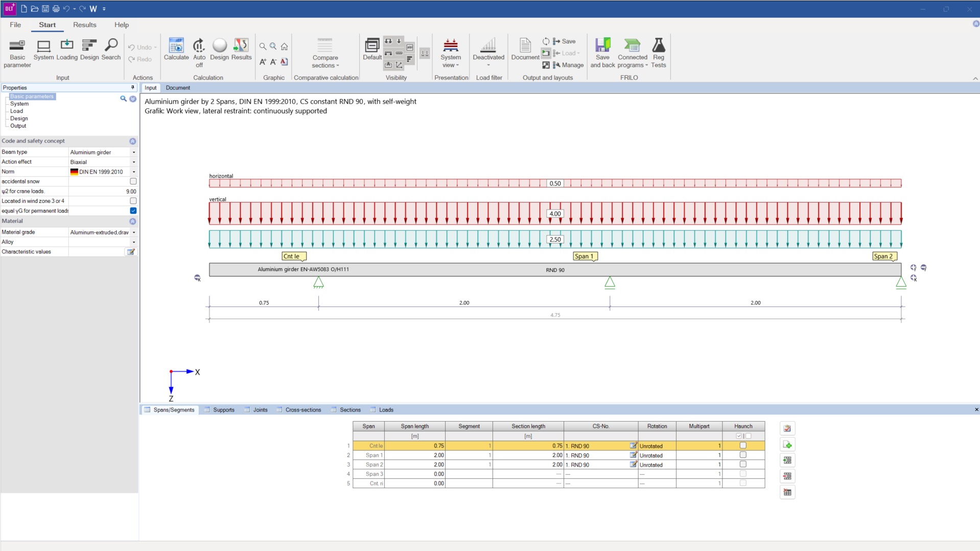The image size is (980, 551).
Task: Open the Cross-sections table tab
Action: pyautogui.click(x=299, y=410)
